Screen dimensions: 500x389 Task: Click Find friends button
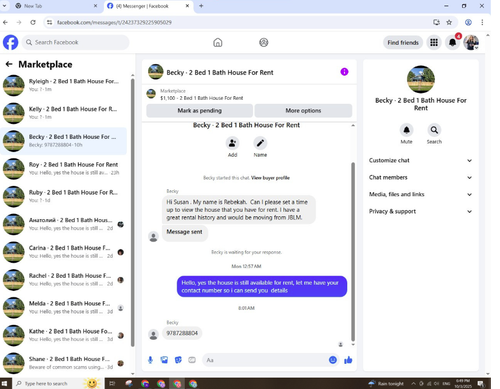[403, 42]
